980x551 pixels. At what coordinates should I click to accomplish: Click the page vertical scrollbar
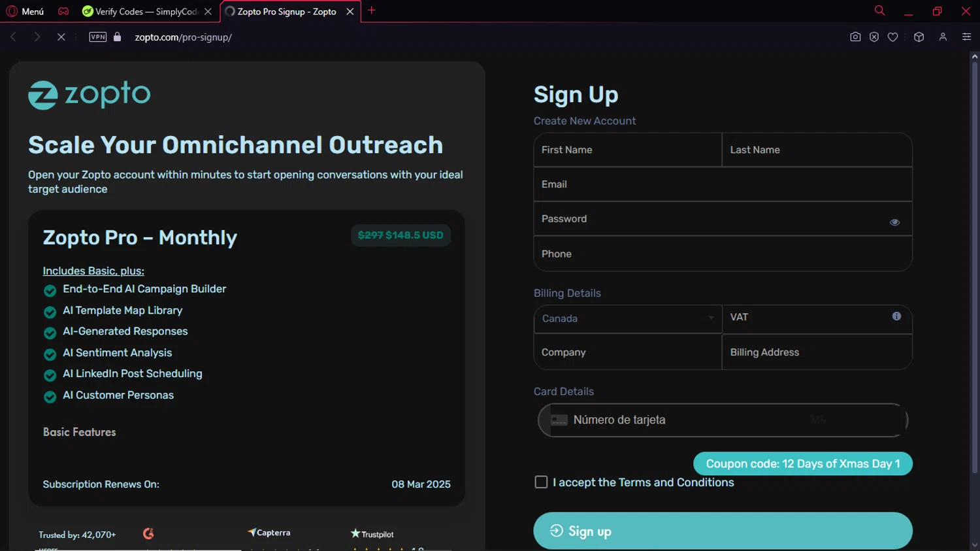(974, 267)
